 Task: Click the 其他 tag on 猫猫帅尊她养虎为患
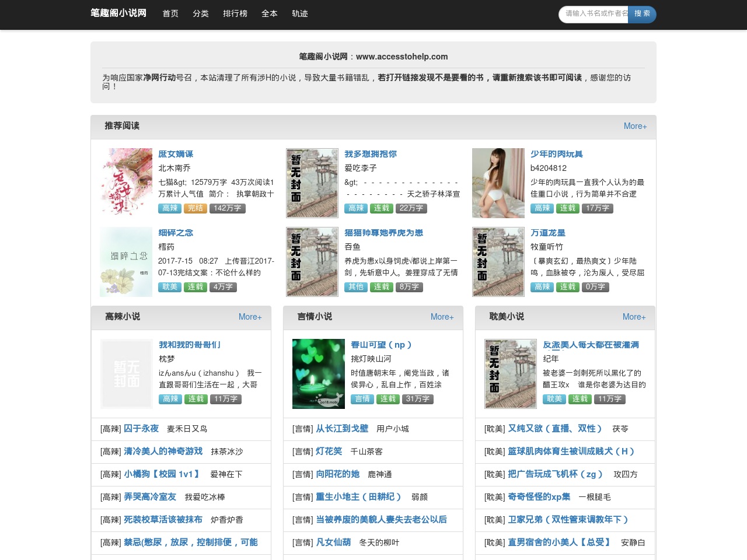356,287
